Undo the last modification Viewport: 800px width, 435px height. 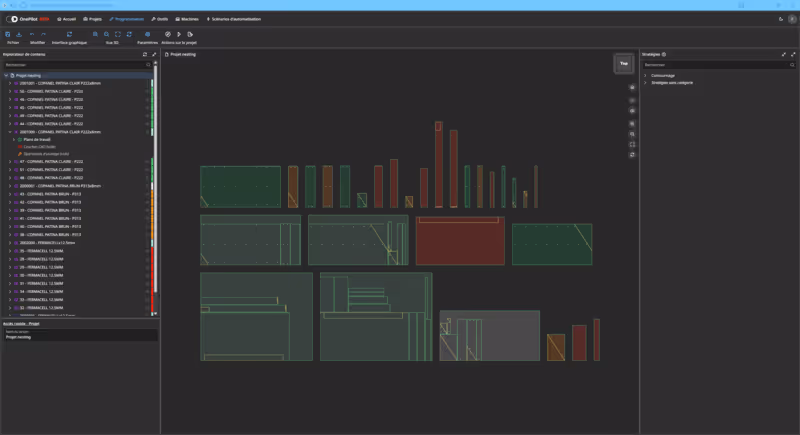(32, 34)
